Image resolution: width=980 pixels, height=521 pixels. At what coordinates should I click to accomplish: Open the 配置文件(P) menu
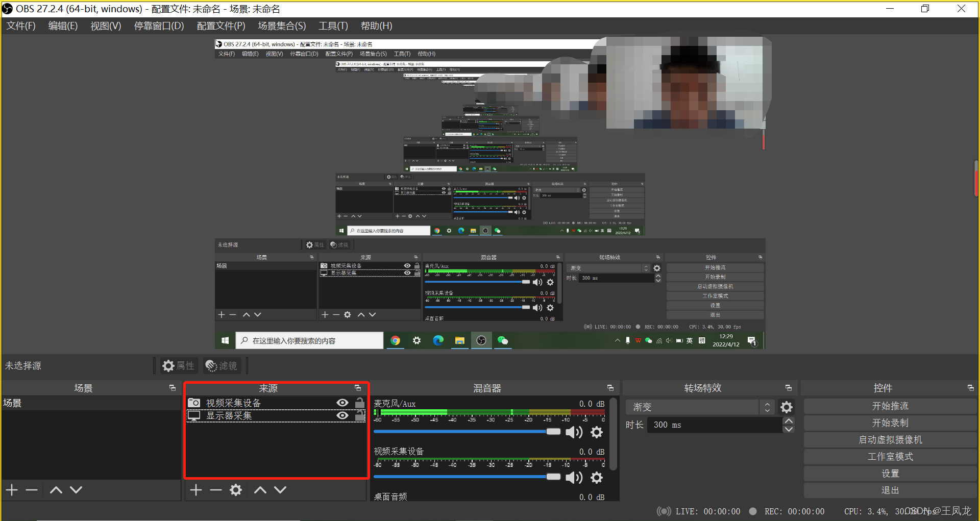point(221,26)
